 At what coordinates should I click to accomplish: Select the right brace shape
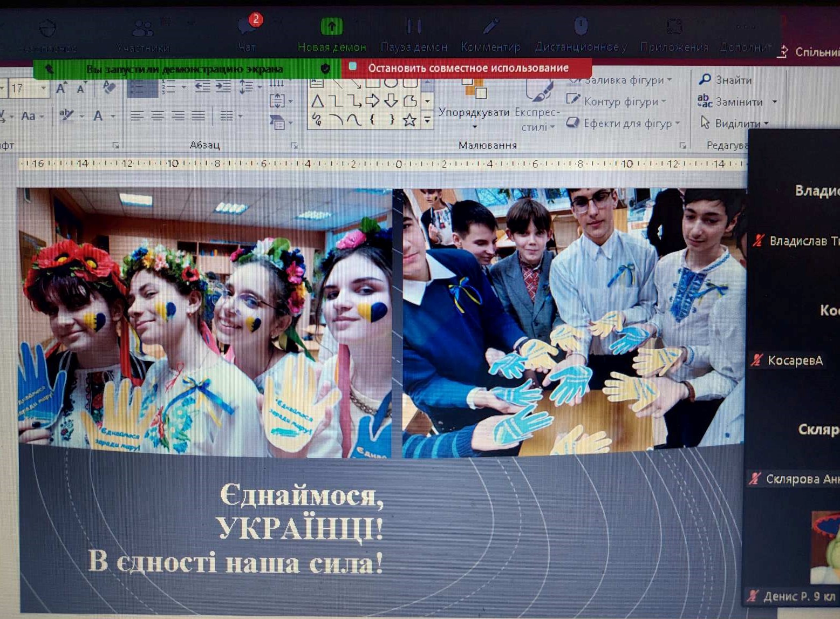392,120
